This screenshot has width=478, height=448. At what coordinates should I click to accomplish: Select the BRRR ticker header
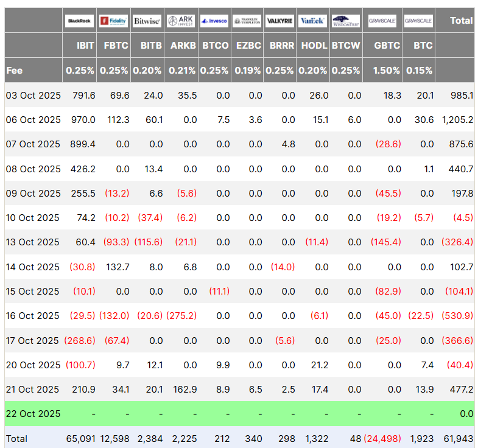click(x=282, y=46)
